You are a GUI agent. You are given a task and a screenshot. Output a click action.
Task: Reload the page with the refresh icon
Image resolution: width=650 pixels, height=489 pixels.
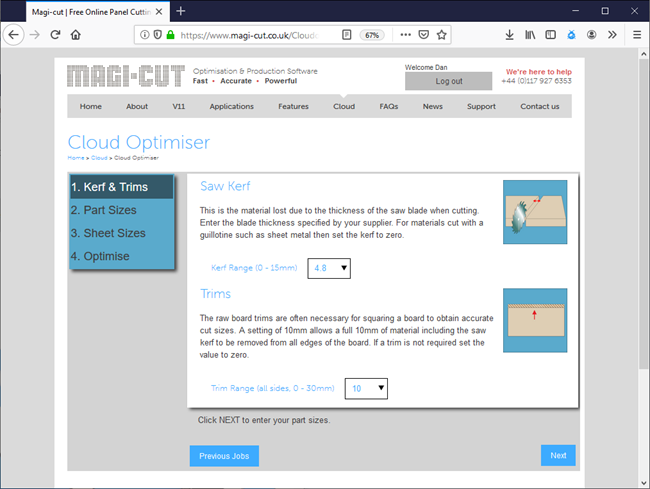point(55,34)
